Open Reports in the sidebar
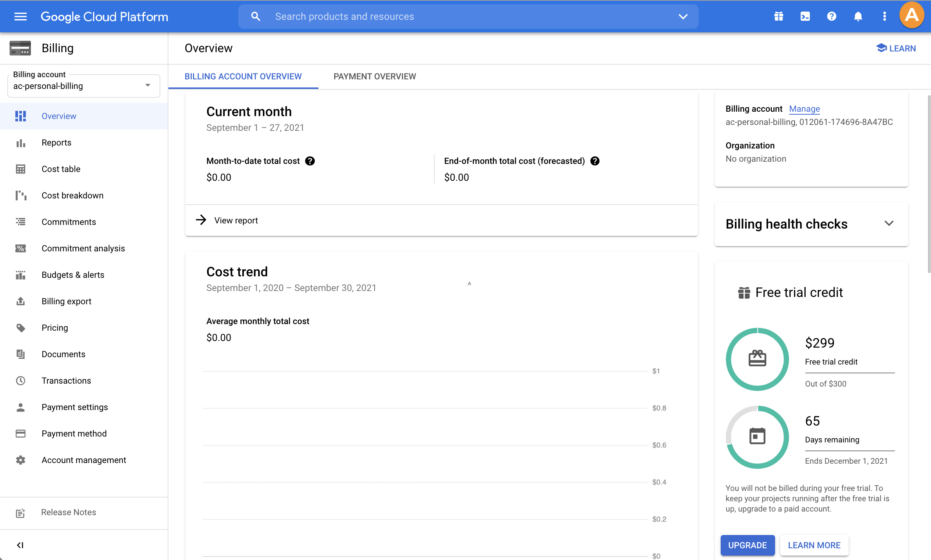This screenshot has height=560, width=931. point(84,143)
